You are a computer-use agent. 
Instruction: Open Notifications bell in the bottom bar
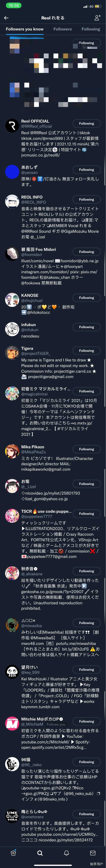point(66,853)
